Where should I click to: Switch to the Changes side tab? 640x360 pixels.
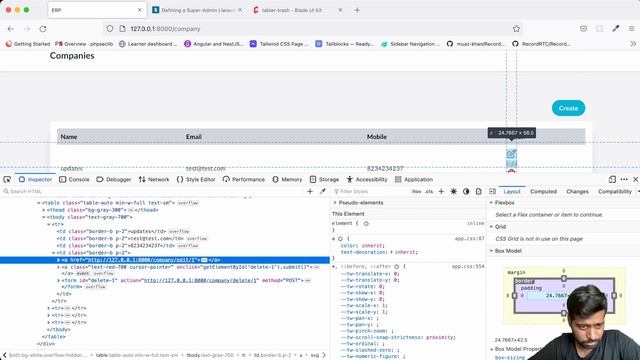[x=577, y=191]
